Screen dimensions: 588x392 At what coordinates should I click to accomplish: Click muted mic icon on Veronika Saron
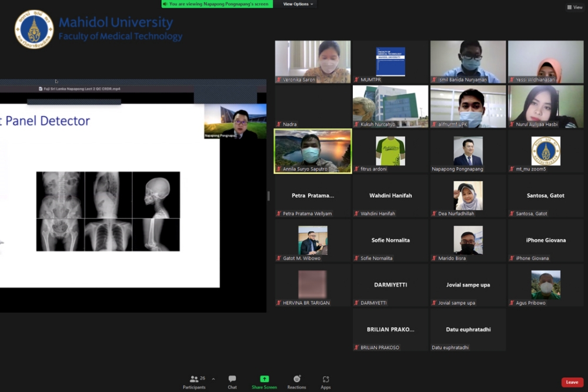[x=279, y=79]
